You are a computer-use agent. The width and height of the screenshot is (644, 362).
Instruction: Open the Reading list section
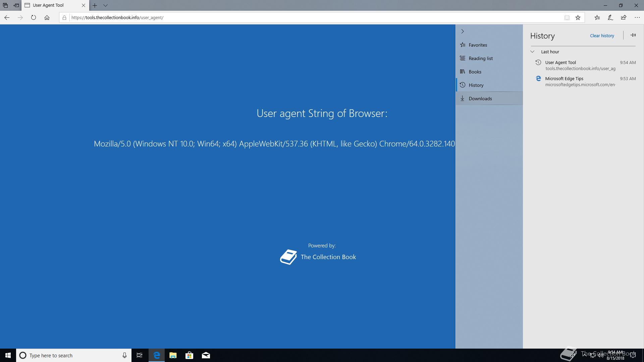[x=480, y=58]
